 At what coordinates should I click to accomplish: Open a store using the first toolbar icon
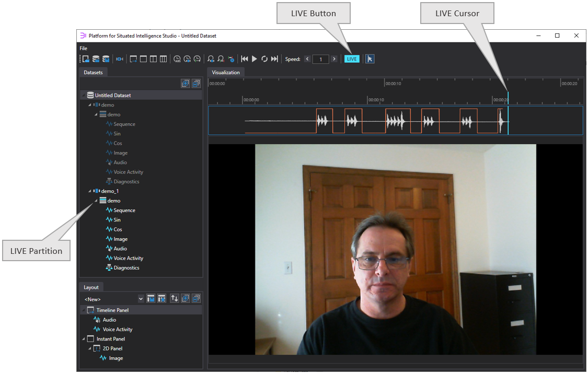pos(85,59)
